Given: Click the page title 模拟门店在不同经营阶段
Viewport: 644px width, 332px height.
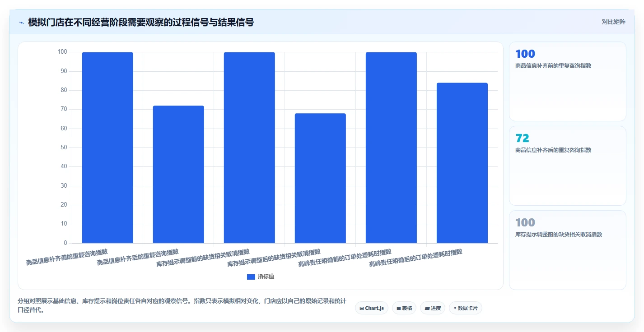Looking at the screenshot, I should pos(141,22).
